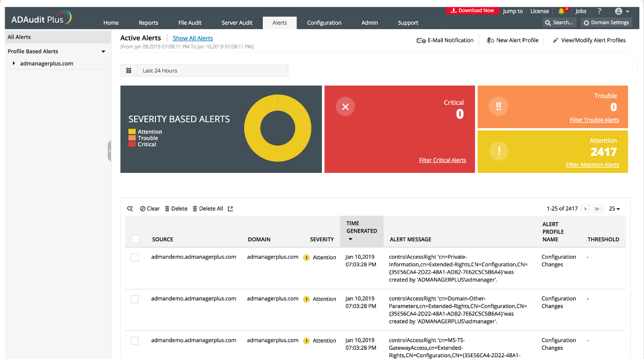Open the column search using the magnifier icon
Viewport: 644px width, 359px height.
130,208
